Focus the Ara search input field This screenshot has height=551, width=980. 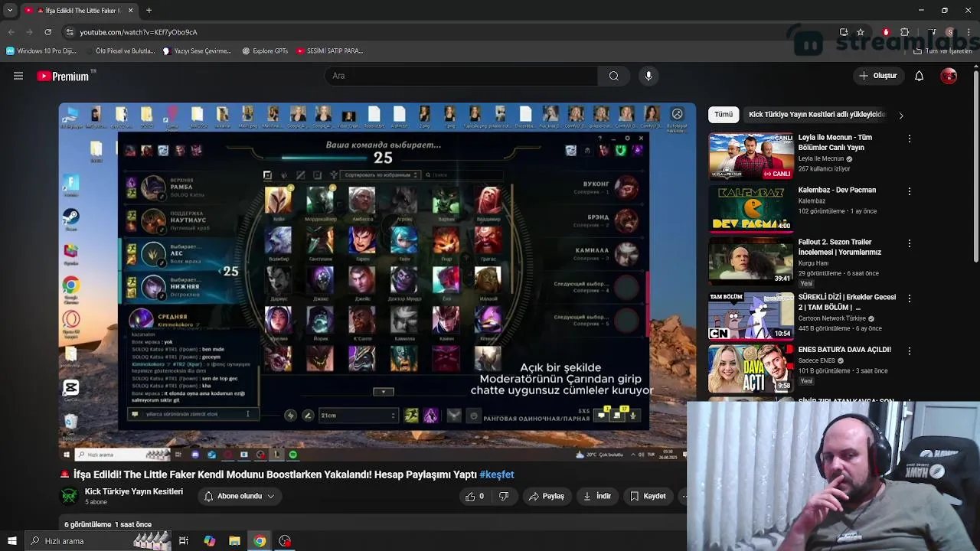(461, 76)
